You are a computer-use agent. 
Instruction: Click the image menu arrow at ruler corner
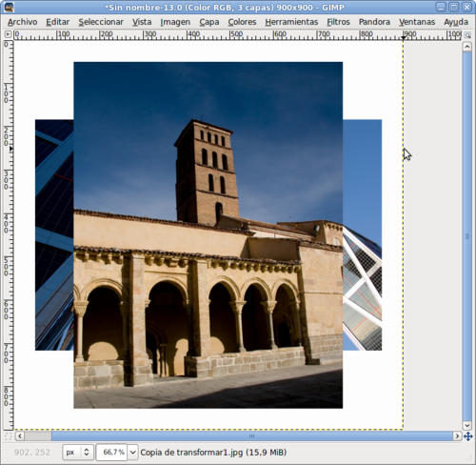(x=8, y=34)
